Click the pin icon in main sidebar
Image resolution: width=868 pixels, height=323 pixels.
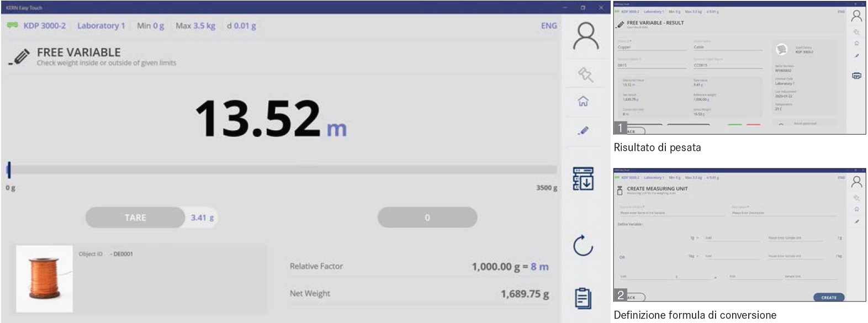click(585, 74)
